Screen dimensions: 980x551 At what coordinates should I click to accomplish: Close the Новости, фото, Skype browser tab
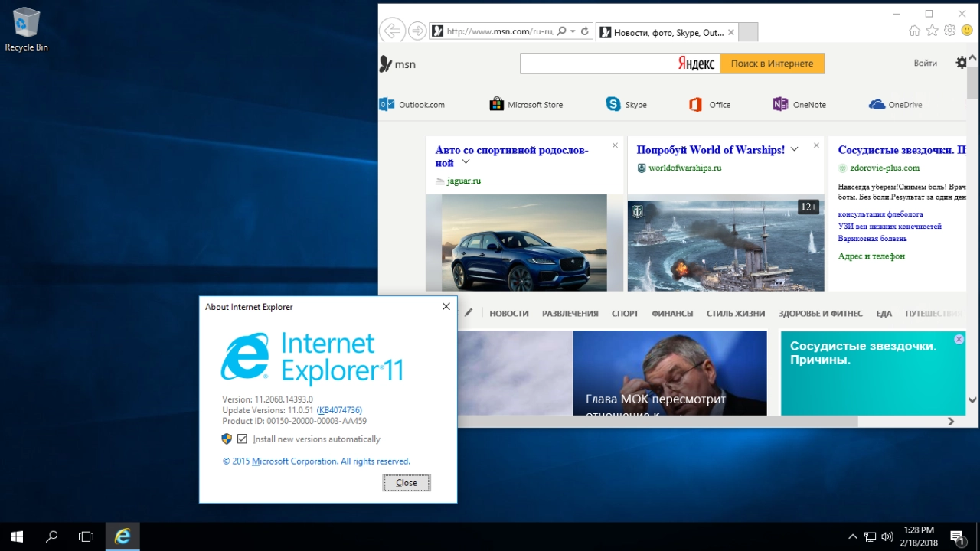pos(730,32)
